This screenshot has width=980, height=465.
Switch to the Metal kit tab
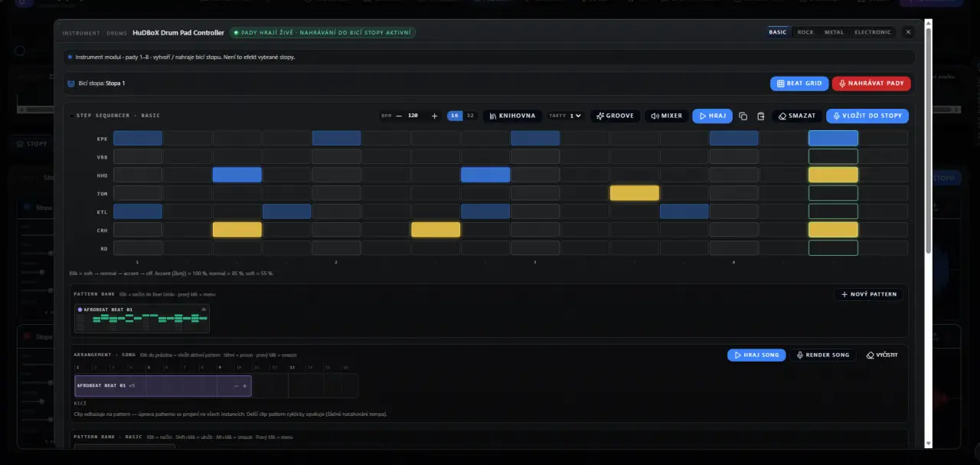834,32
